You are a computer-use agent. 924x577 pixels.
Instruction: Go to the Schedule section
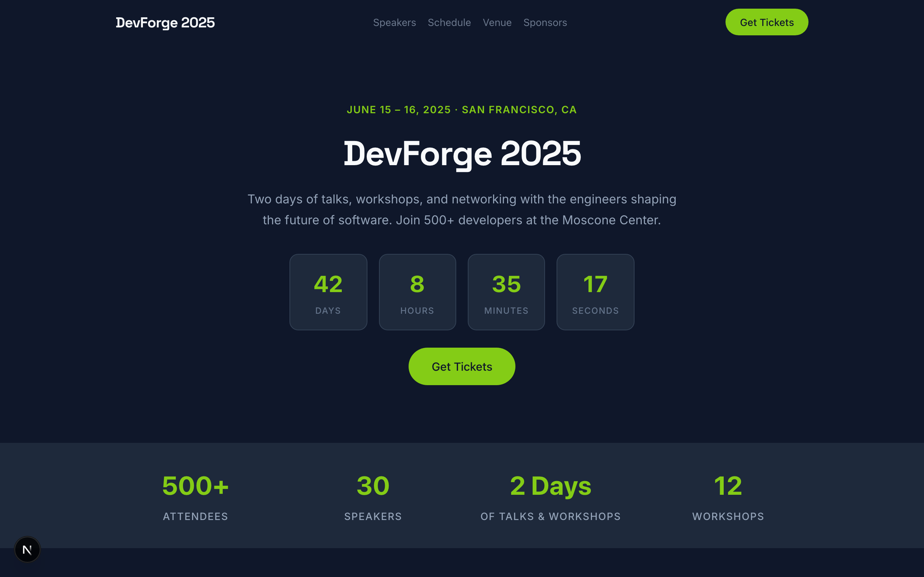pyautogui.click(x=449, y=22)
